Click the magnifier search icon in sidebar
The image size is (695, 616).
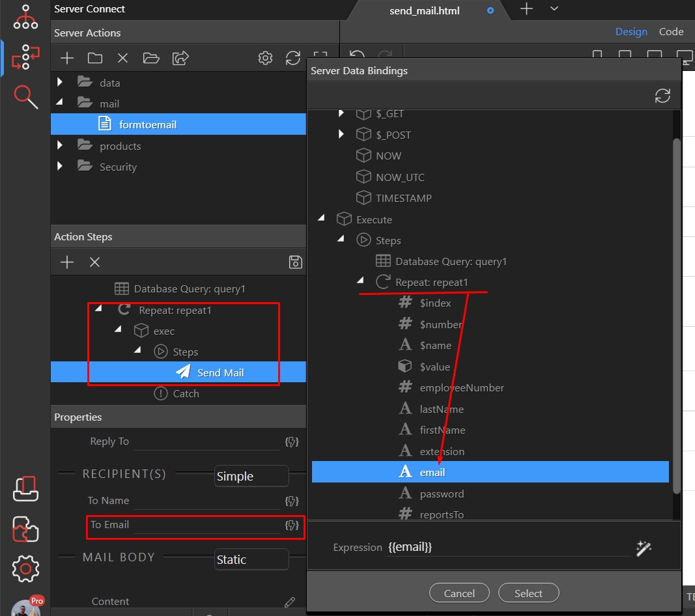(26, 97)
